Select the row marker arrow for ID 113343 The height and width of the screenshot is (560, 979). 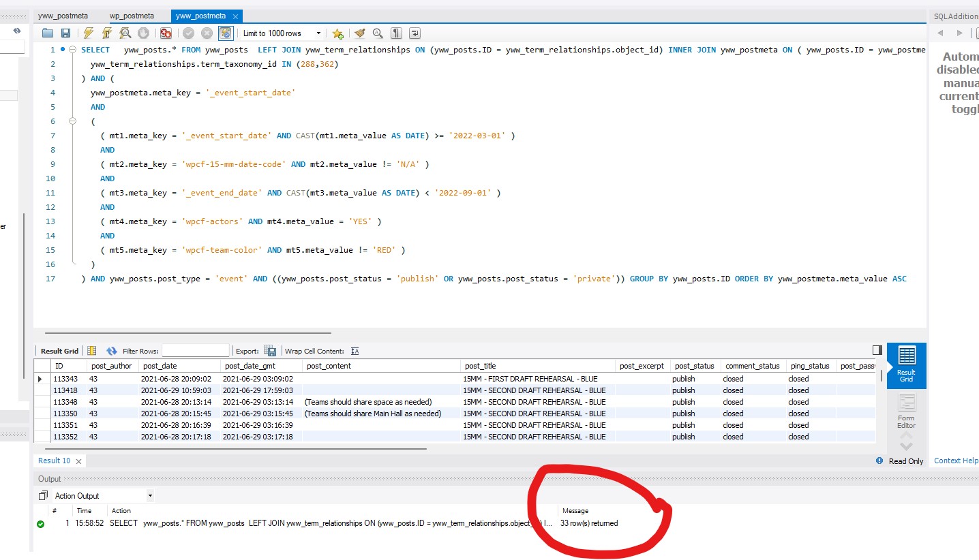pyautogui.click(x=40, y=379)
